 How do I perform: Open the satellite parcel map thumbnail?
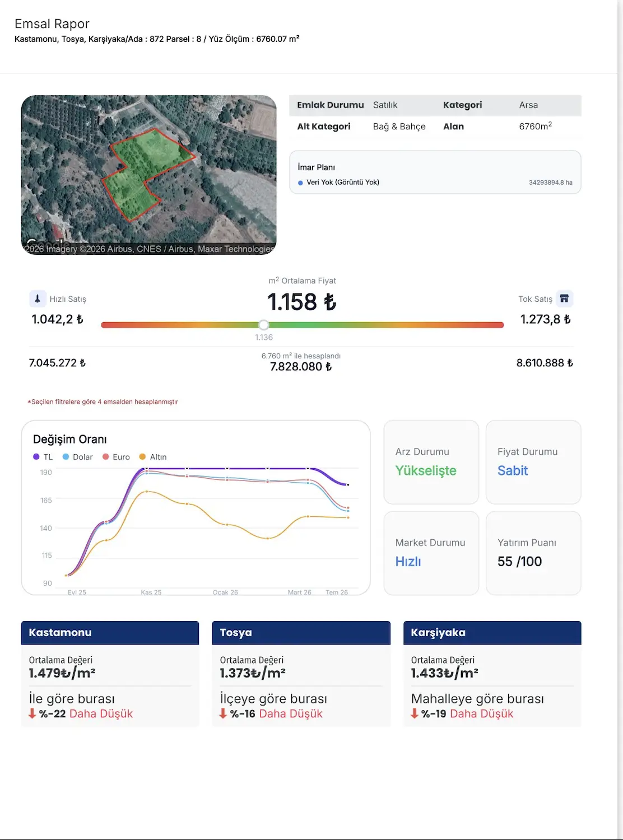click(x=149, y=175)
